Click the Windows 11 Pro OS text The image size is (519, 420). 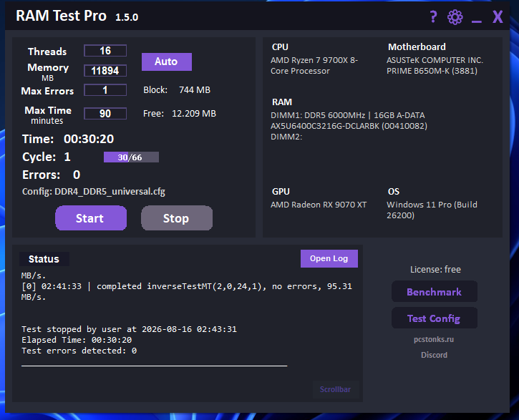point(432,210)
